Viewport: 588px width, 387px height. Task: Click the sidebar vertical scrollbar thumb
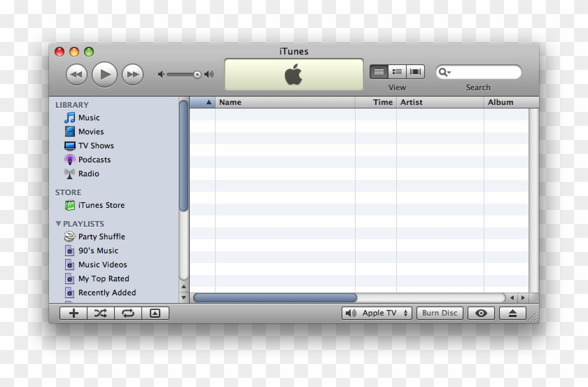[x=183, y=156]
